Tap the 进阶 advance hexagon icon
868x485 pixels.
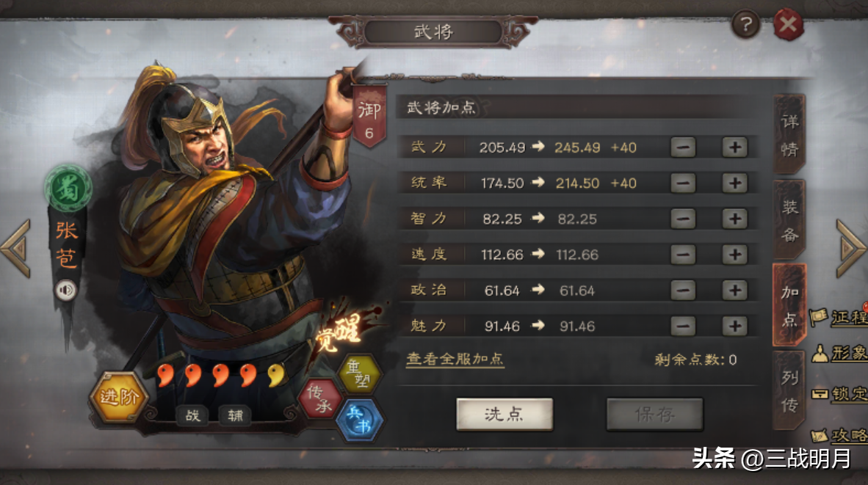pyautogui.click(x=118, y=396)
